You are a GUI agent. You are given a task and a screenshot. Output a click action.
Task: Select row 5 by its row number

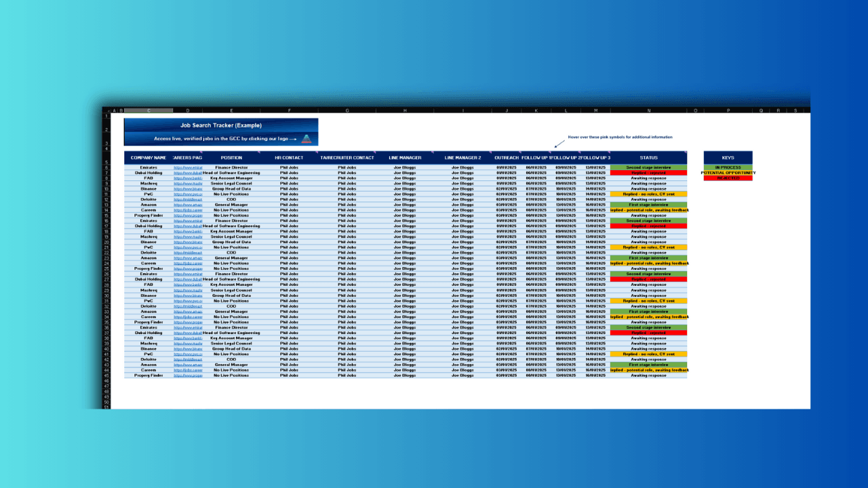[107, 162]
